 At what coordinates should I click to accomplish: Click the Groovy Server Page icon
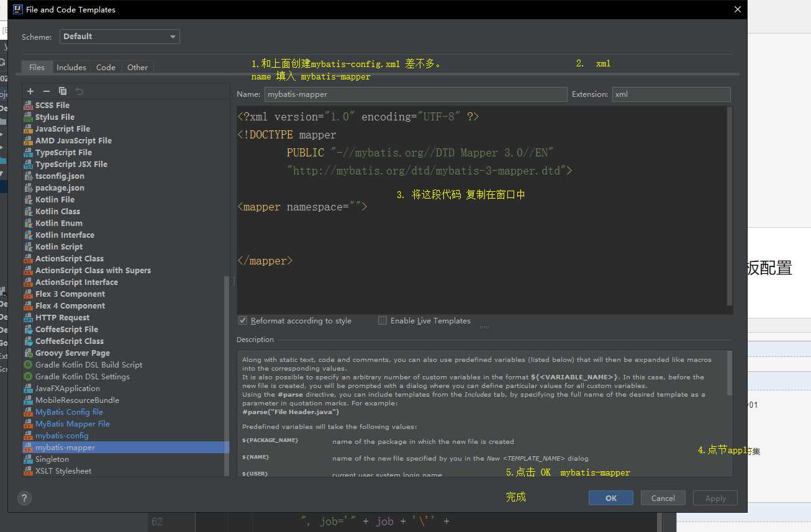coord(28,353)
